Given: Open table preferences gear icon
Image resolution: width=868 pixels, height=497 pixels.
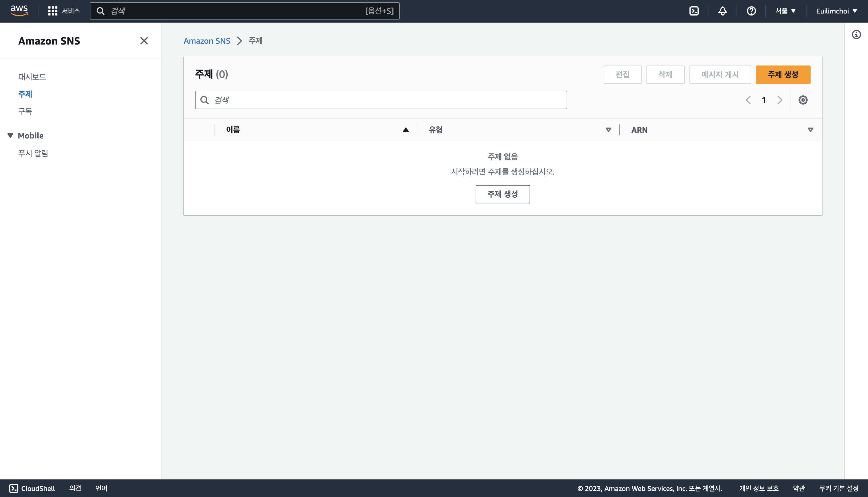Looking at the screenshot, I should tap(803, 100).
